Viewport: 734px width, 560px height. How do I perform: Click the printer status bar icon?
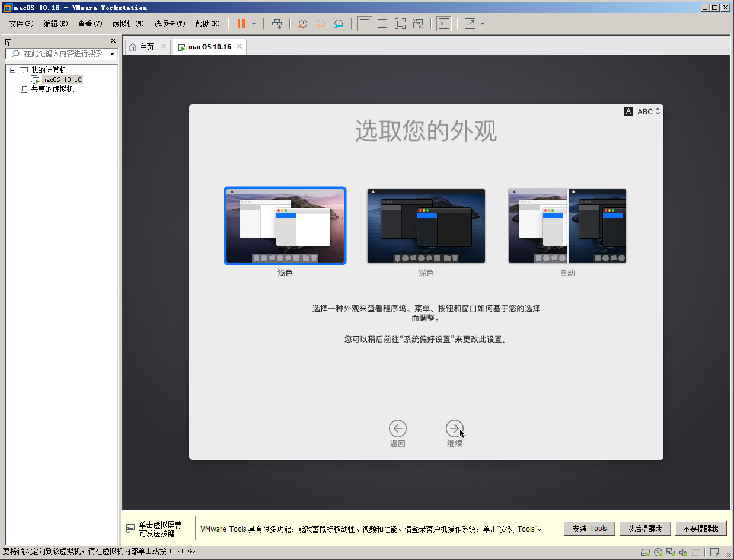click(x=695, y=553)
